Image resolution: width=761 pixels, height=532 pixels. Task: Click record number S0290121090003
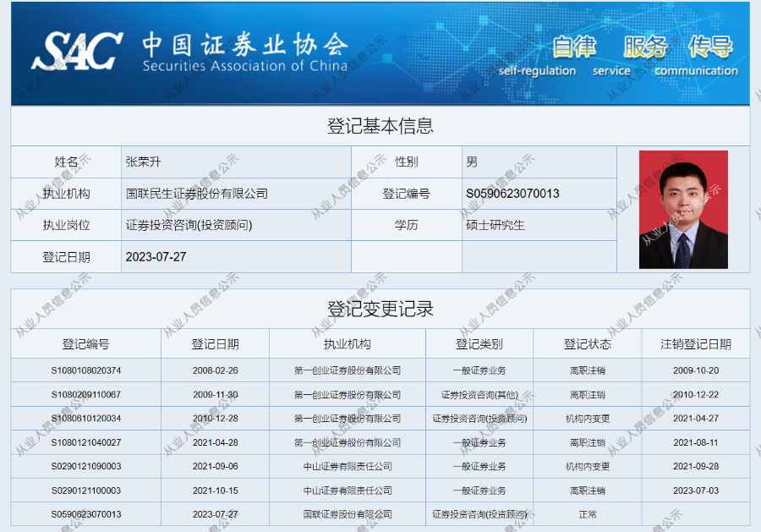pos(86,467)
